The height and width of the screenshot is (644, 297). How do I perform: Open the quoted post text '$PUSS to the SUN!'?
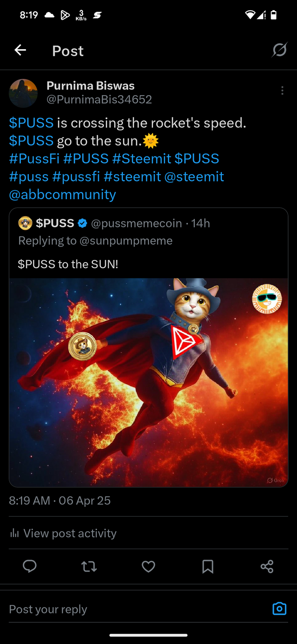click(68, 264)
